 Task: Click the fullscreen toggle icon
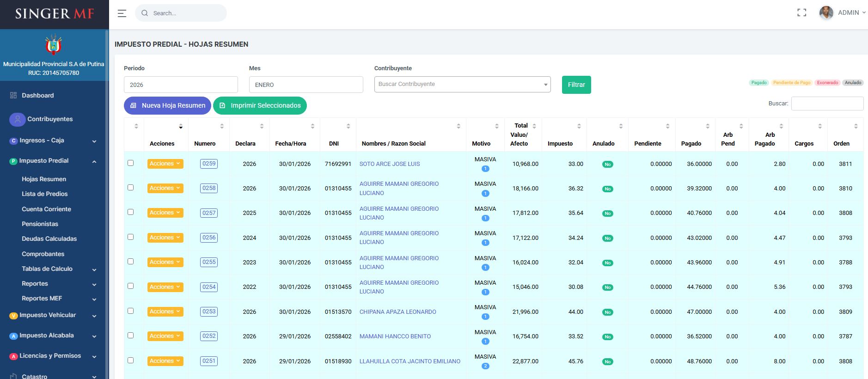[x=801, y=13]
